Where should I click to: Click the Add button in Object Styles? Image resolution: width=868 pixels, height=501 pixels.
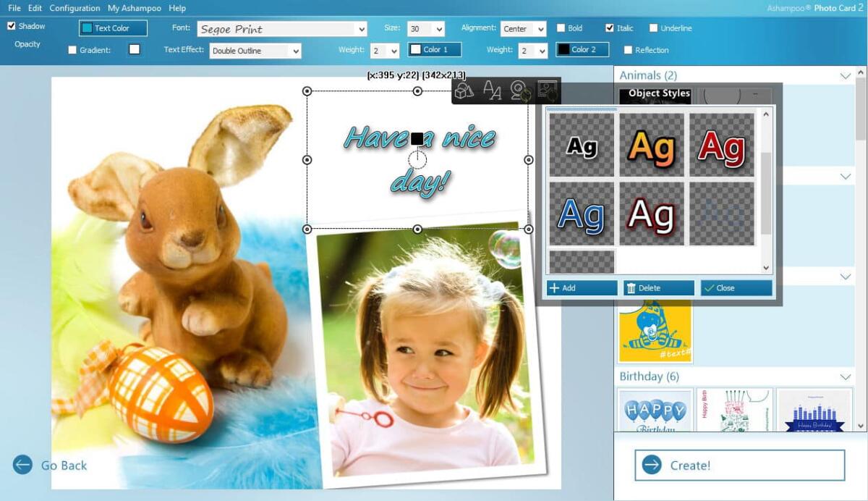pyautogui.click(x=581, y=287)
